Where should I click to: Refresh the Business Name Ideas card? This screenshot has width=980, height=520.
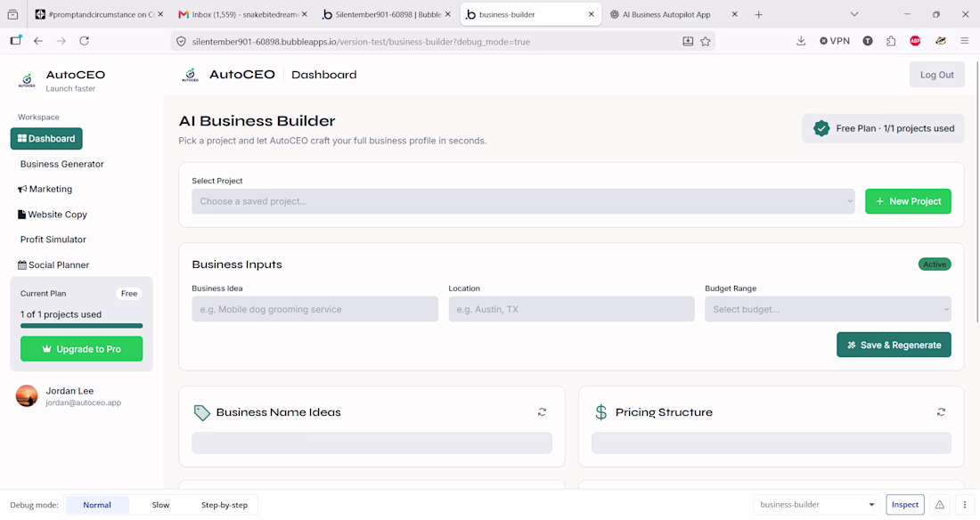(542, 412)
